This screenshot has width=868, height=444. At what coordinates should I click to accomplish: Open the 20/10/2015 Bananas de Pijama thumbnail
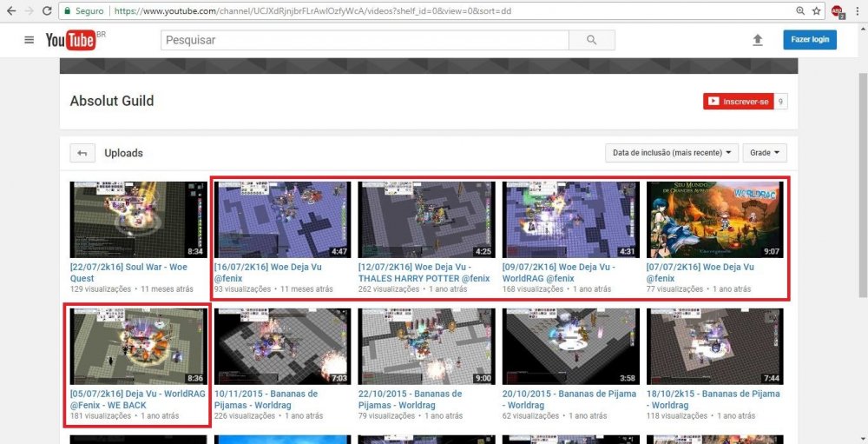571,347
